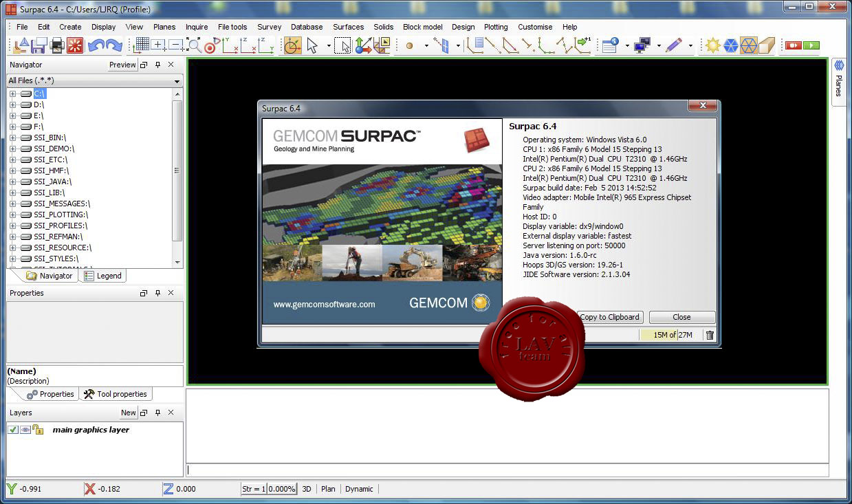Click the pencil edit tool icon
This screenshot has width=852, height=504.
tap(674, 45)
